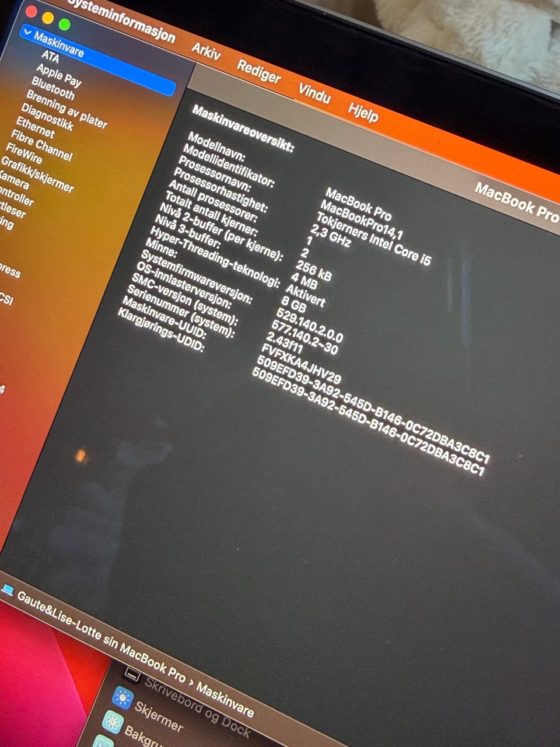Select Grafikk/skjermer in the sidebar
The height and width of the screenshot is (747, 560).
(x=38, y=174)
